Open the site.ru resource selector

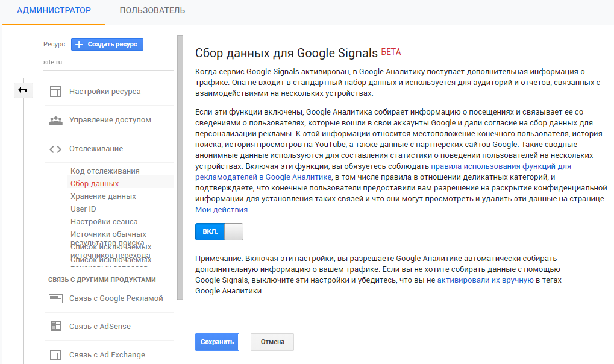(x=108, y=62)
